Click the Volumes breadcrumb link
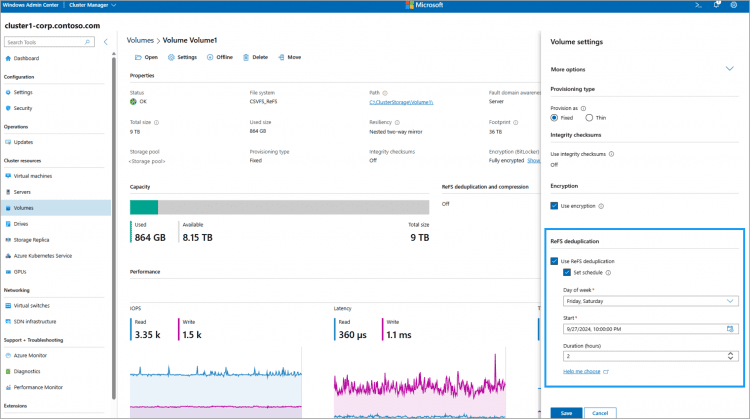This screenshot has width=750, height=419. (140, 40)
